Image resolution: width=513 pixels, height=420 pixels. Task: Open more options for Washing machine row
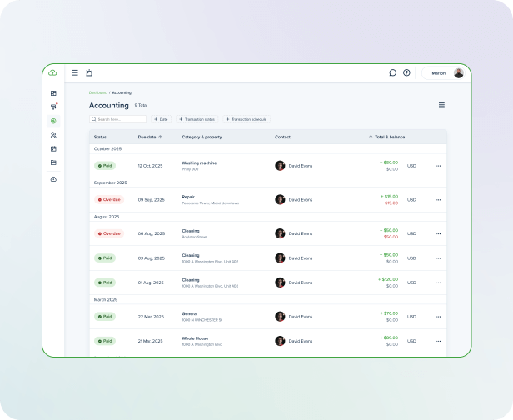(438, 165)
